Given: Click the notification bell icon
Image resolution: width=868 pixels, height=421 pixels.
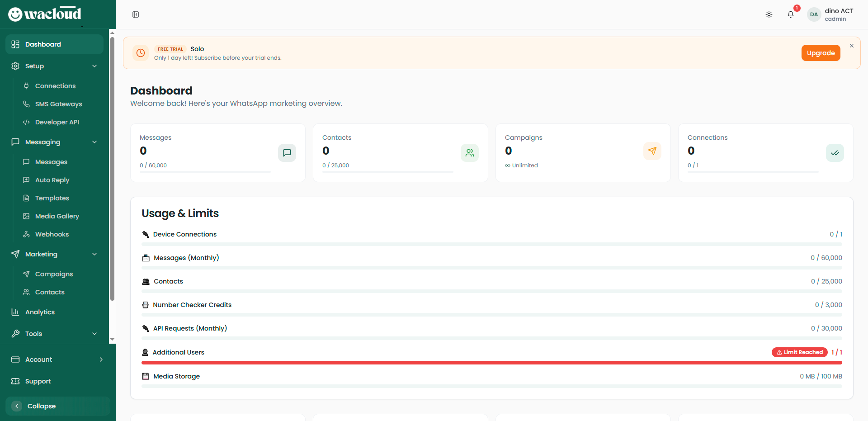Looking at the screenshot, I should pyautogui.click(x=790, y=14).
